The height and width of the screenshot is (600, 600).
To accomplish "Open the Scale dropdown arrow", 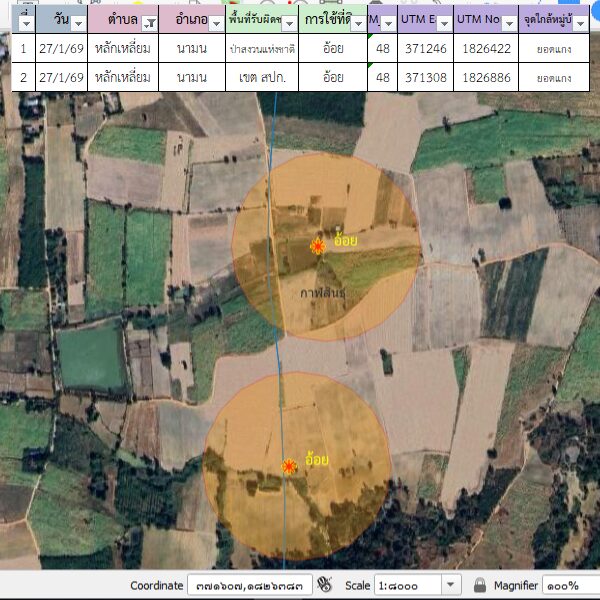I will [x=450, y=584].
